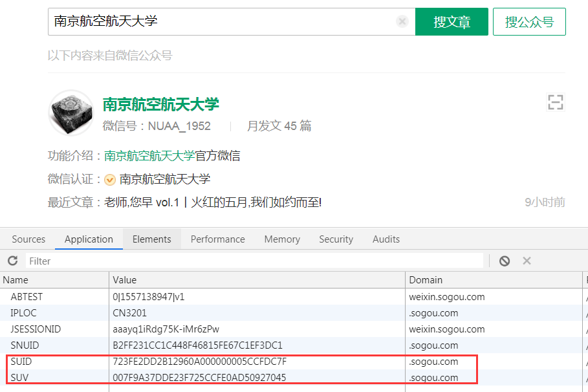Click the 月发文 45 篇 text
This screenshot has height=392, width=588.
pos(279,125)
